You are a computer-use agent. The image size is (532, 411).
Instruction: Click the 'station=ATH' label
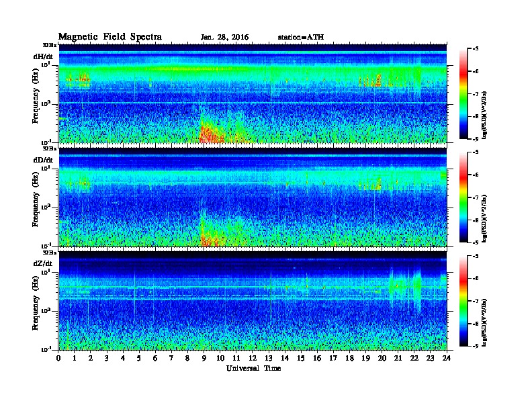pyautogui.click(x=301, y=37)
